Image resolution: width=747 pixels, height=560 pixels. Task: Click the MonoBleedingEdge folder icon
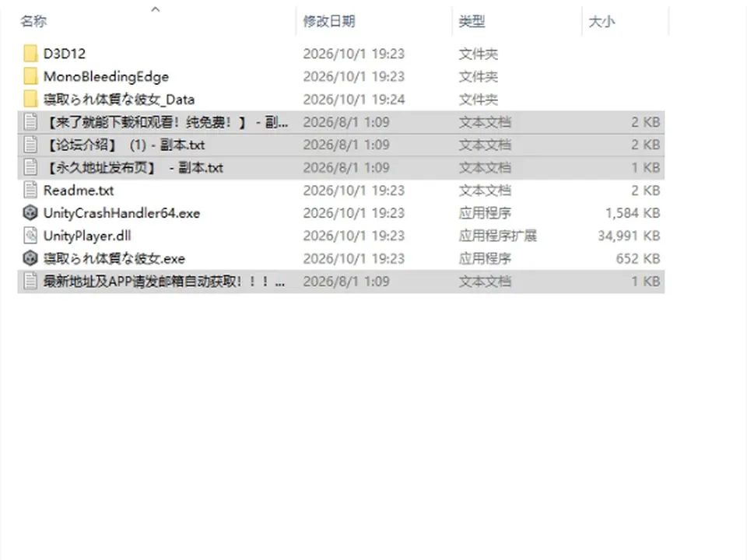(x=30, y=76)
